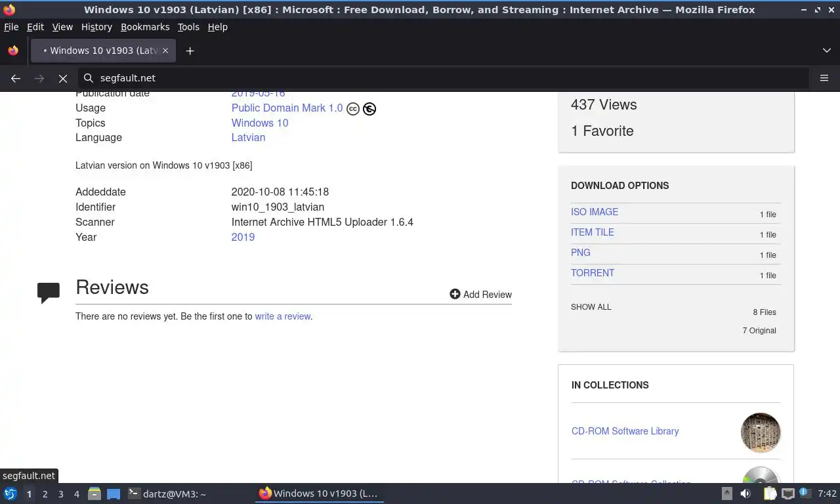
Task: Open the Public Domain Mark 1.0 link
Action: pyautogui.click(x=287, y=108)
